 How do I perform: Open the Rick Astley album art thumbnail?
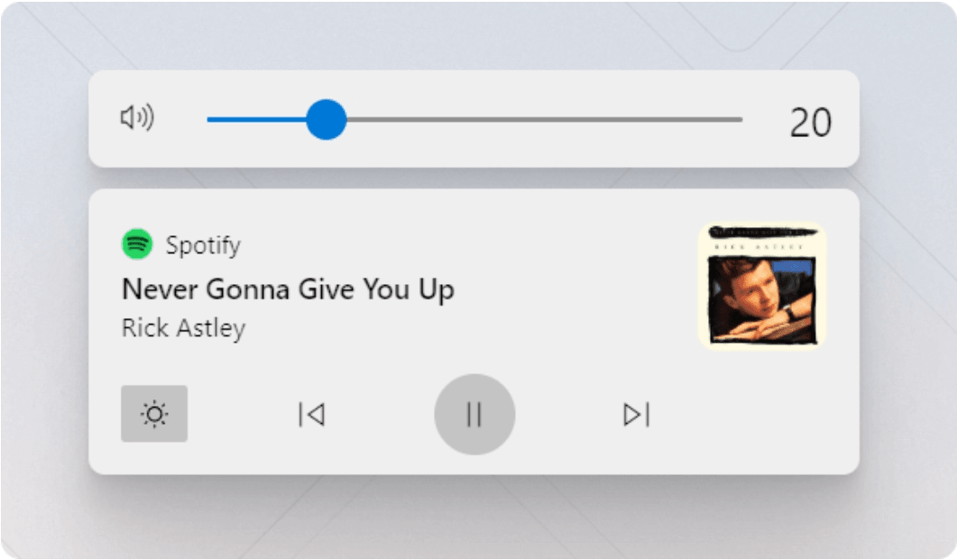[761, 286]
